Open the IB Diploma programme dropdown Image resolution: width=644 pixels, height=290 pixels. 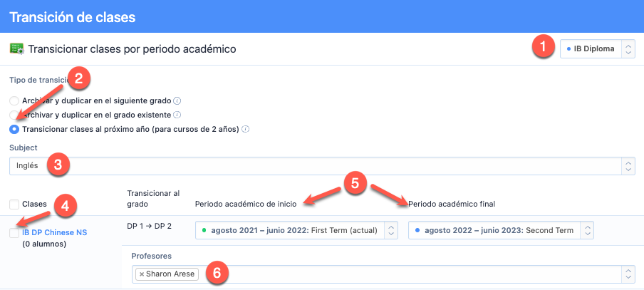(598, 49)
